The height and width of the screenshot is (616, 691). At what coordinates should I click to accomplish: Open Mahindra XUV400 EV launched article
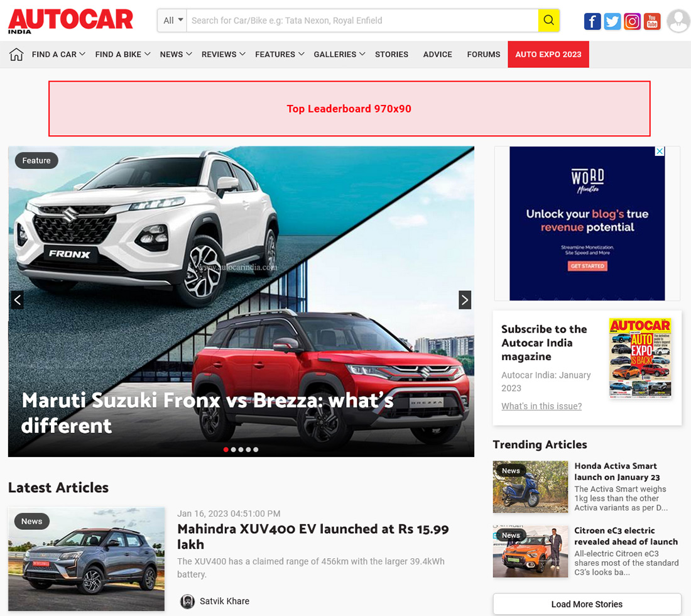pos(313,536)
